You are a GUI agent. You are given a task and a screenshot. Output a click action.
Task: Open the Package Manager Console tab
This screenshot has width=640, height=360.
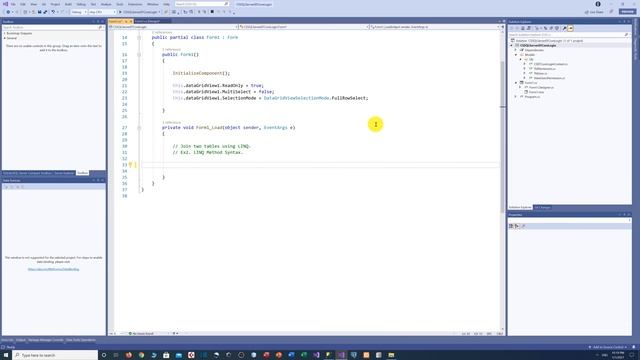(x=46, y=340)
